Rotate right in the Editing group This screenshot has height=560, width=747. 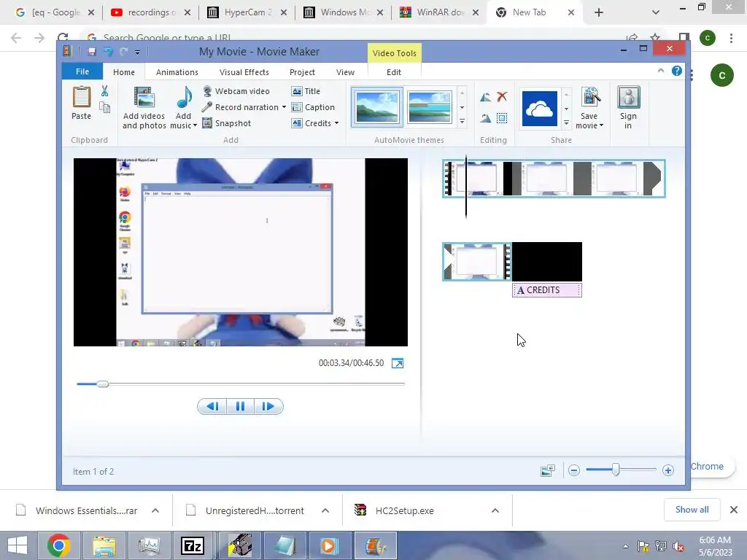coord(485,118)
